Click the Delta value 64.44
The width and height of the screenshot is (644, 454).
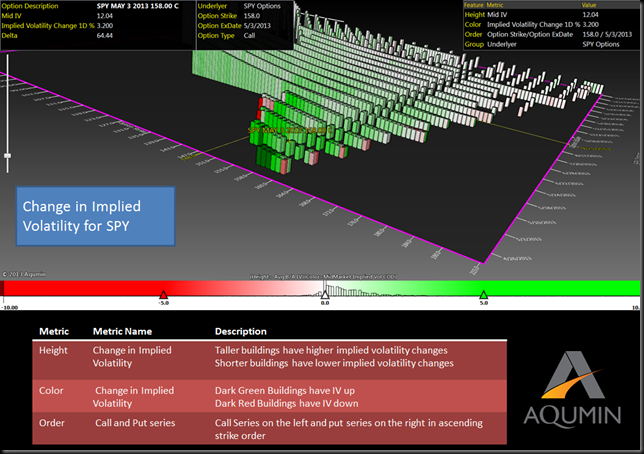click(105, 36)
